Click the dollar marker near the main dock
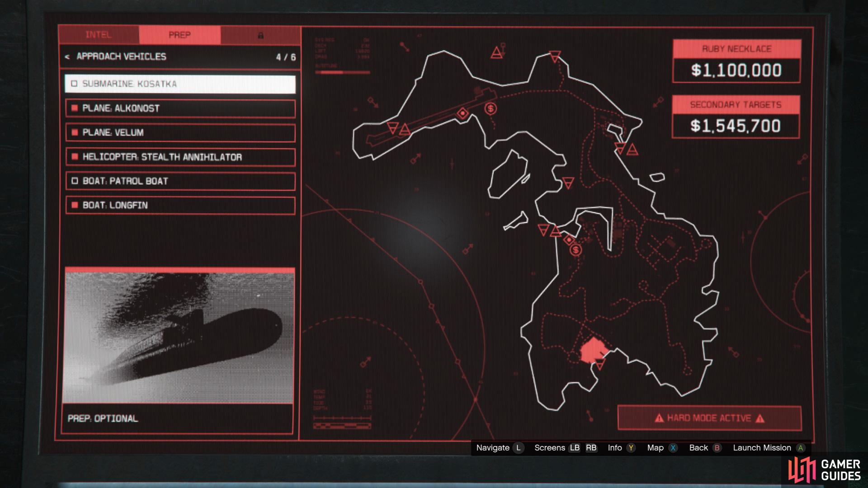Screen dimensions: 868x488 [576, 250]
